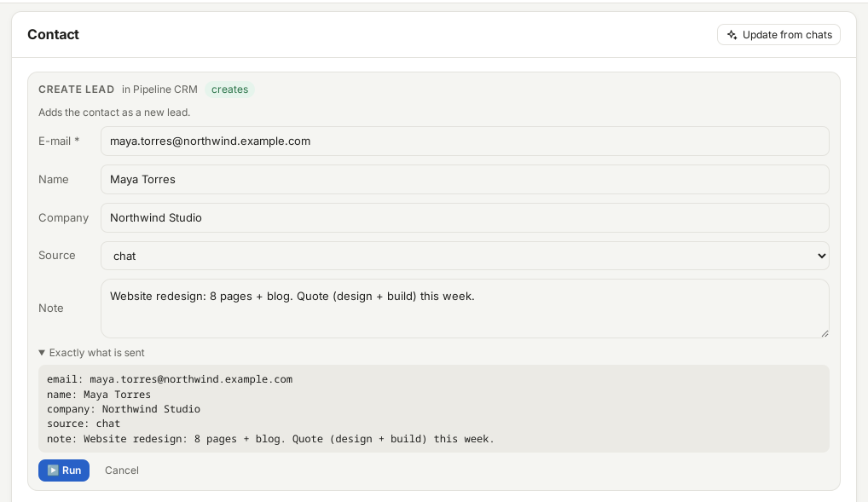Click the 'E-mail *' field label
The height and width of the screenshot is (502, 868).
pyautogui.click(x=59, y=141)
